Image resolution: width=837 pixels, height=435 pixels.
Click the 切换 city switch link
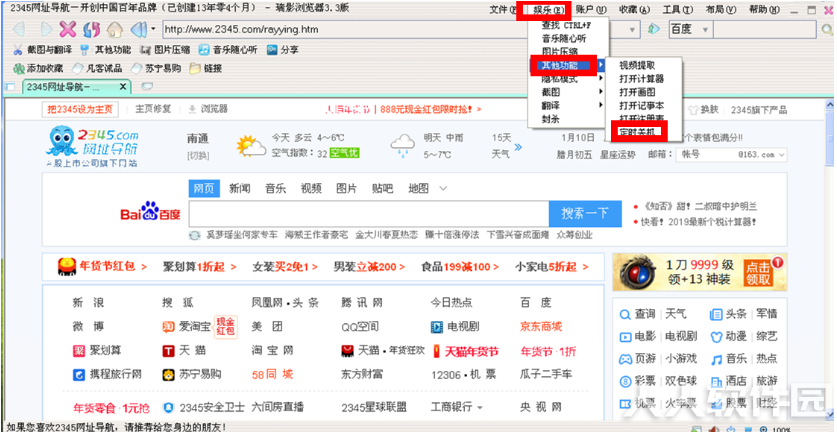pos(198,156)
